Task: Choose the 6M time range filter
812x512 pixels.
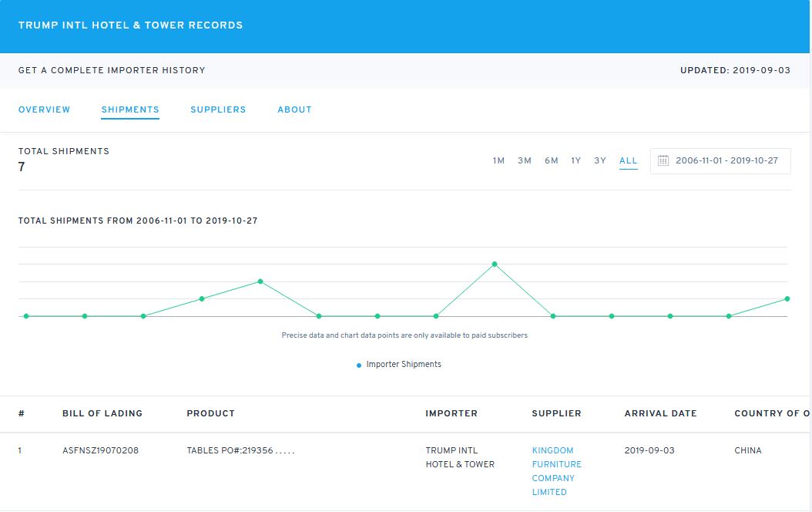Action: click(551, 160)
